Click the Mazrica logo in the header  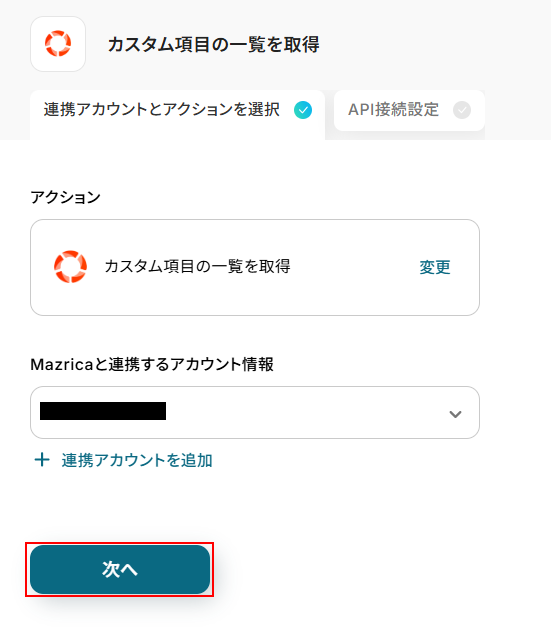58,44
